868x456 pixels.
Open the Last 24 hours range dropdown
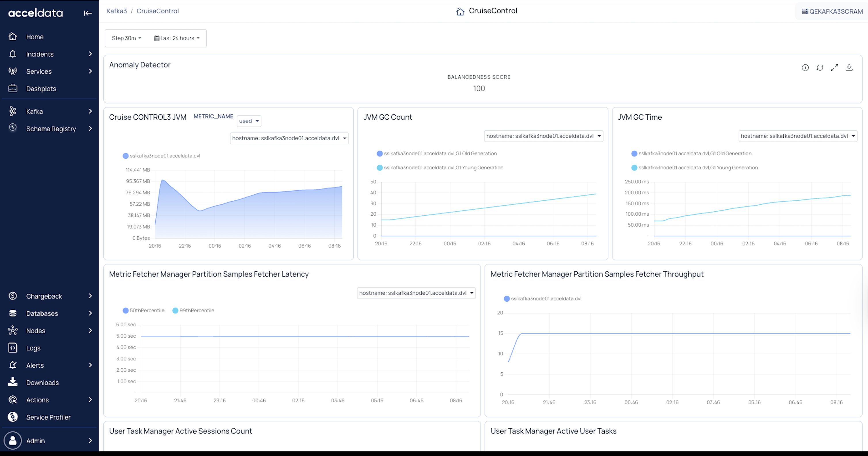(177, 38)
